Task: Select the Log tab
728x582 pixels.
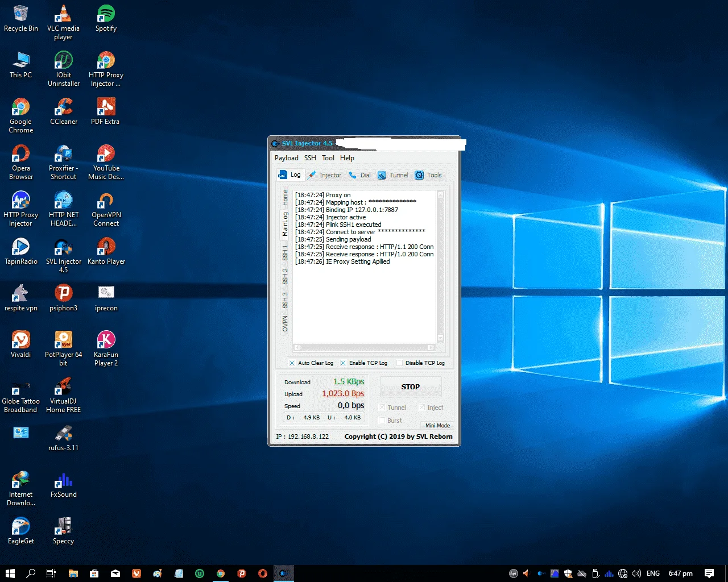Action: pos(290,175)
